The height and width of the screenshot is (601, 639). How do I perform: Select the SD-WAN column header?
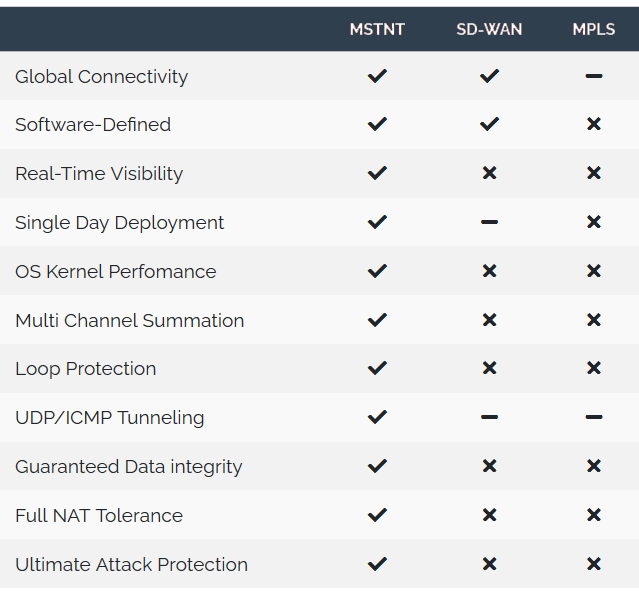[x=489, y=29]
